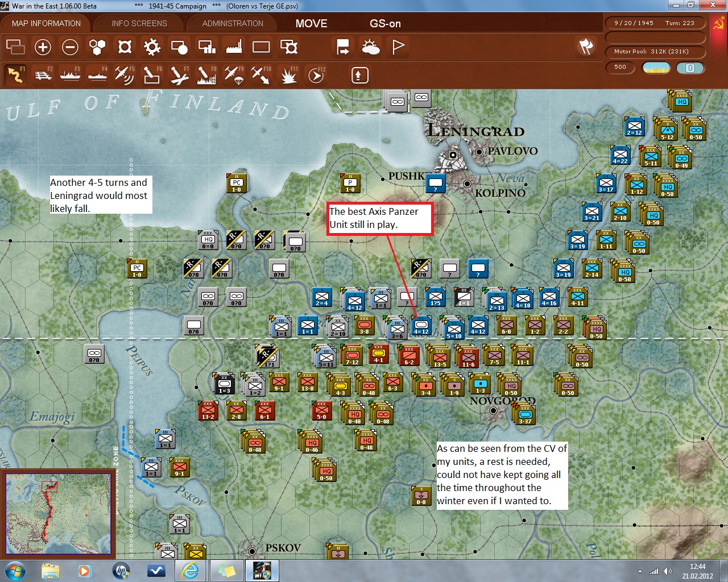This screenshot has width=728, height=582.
Task: Select the red unit marked 13-2
Action: click(208, 411)
